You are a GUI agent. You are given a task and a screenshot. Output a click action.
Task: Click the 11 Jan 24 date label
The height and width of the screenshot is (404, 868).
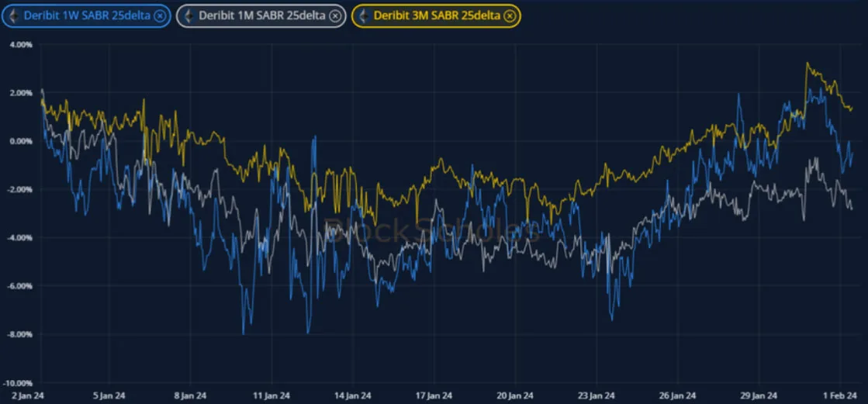coord(271,395)
